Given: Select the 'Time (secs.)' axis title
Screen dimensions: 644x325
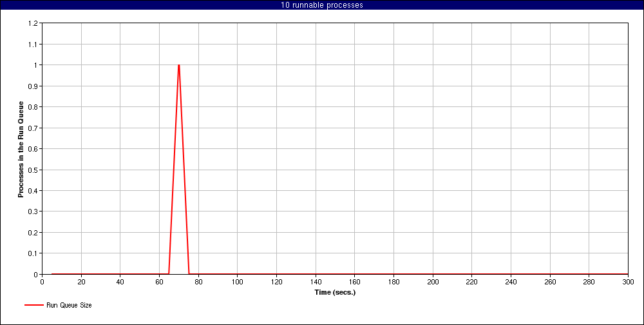Looking at the screenshot, I should click(x=335, y=293).
